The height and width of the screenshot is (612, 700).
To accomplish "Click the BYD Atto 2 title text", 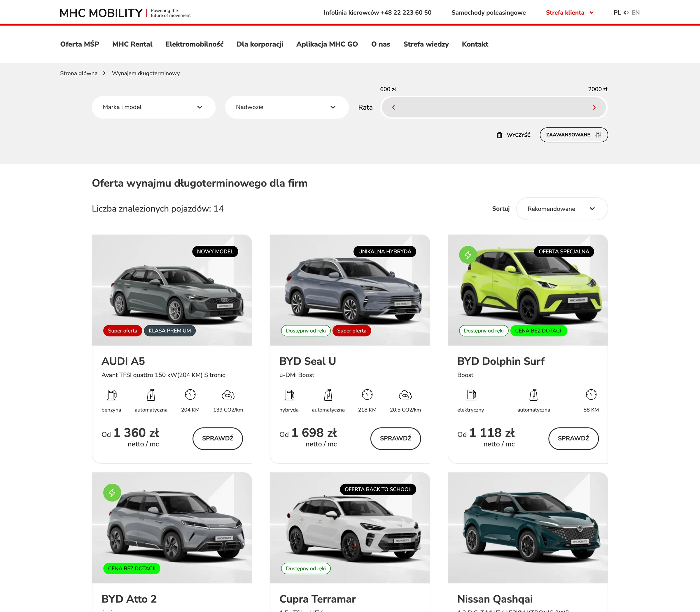I will coord(129,599).
